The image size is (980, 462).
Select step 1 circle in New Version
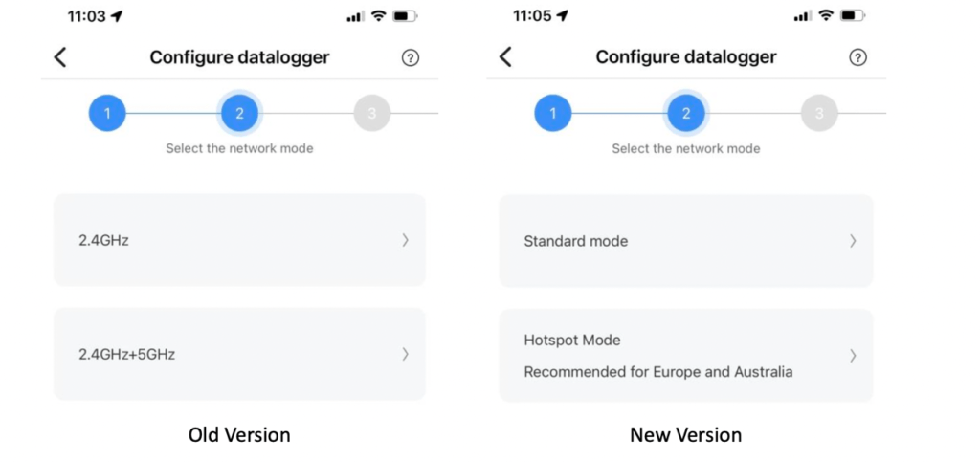point(552,113)
